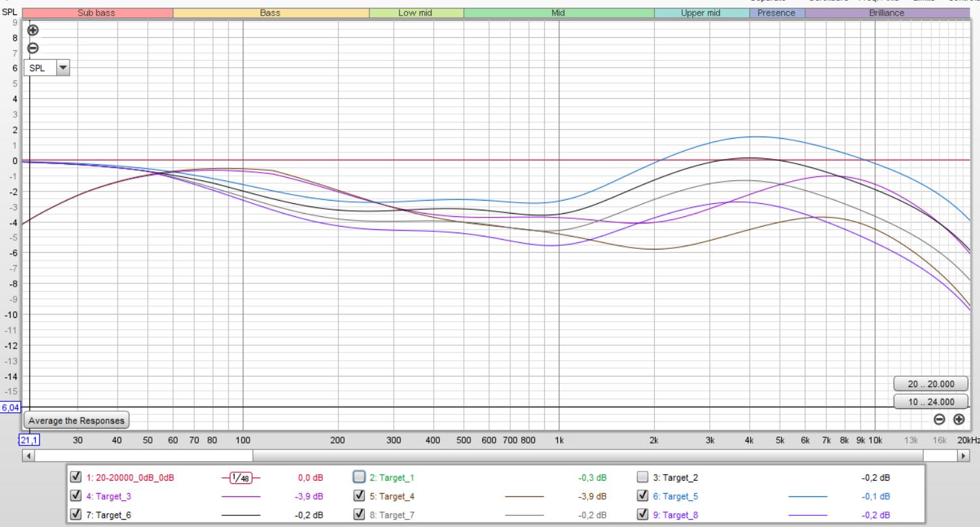Click the Average the Responses button
980x527 pixels.
76,420
